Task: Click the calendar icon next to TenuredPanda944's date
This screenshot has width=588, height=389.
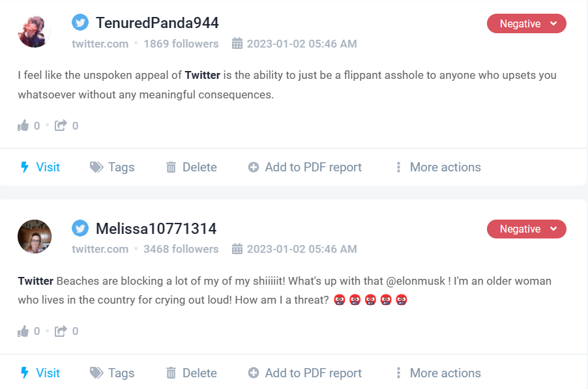Action: click(236, 44)
